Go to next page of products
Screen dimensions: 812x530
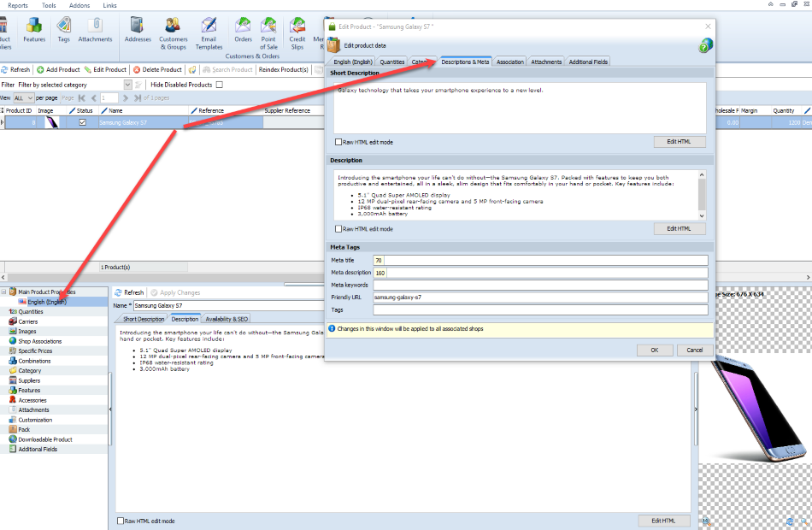pos(126,98)
